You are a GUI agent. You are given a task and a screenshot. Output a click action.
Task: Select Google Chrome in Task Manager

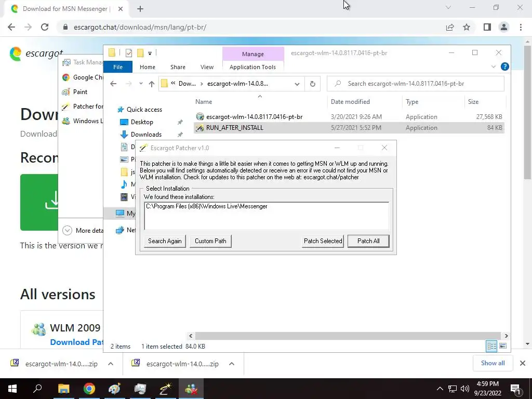[83, 77]
